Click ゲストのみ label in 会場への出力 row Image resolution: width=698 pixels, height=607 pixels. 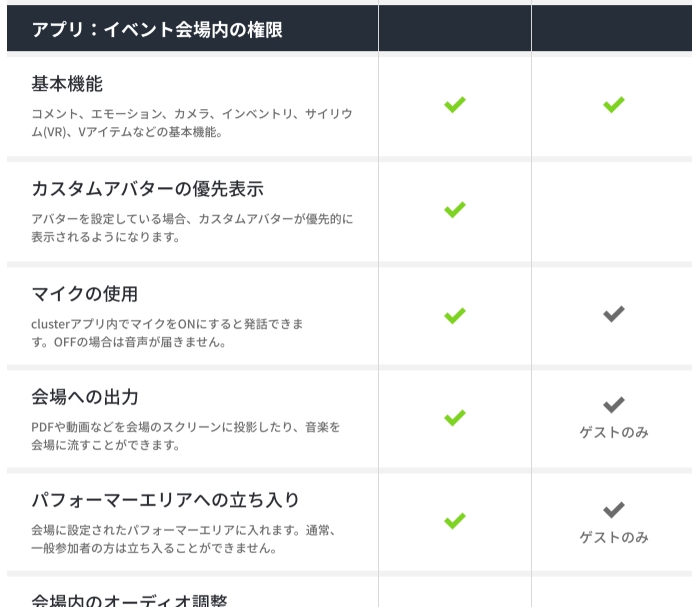(x=613, y=432)
